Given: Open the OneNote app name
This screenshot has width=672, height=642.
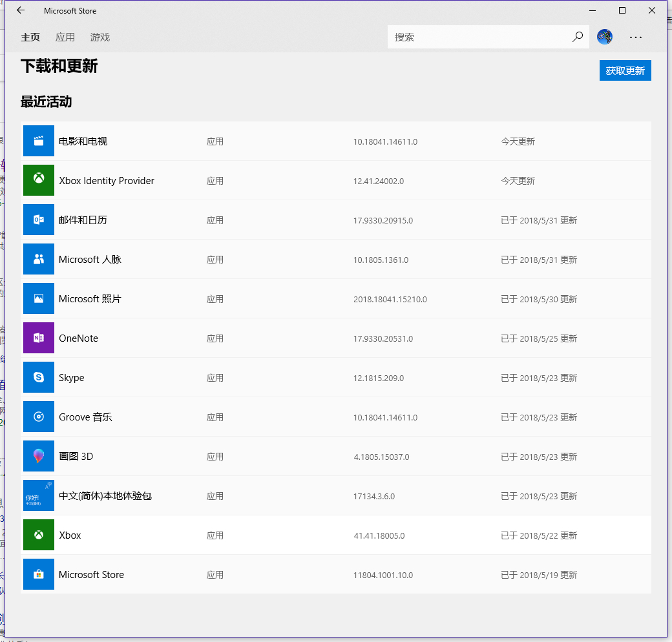Looking at the screenshot, I should click(x=78, y=338).
